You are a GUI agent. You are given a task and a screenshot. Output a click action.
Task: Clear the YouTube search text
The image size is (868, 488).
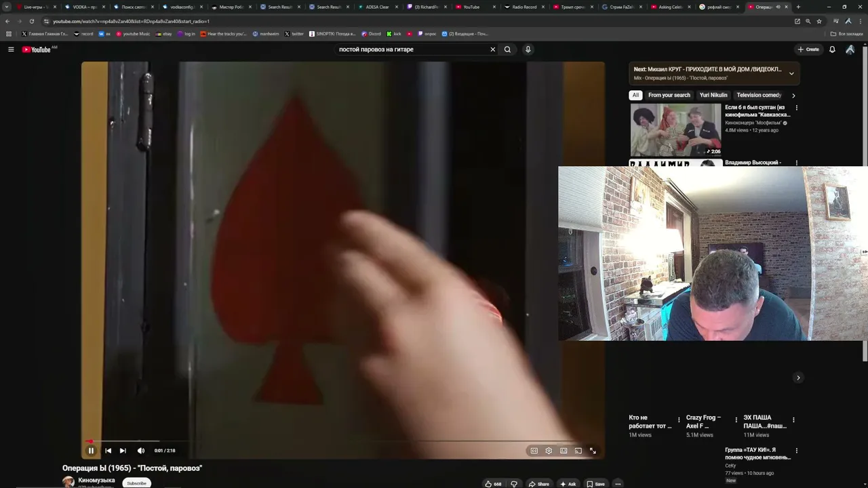pos(493,49)
